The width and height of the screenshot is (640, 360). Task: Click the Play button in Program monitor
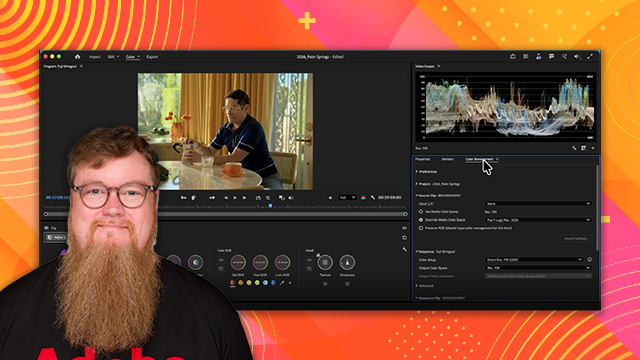coord(235,198)
